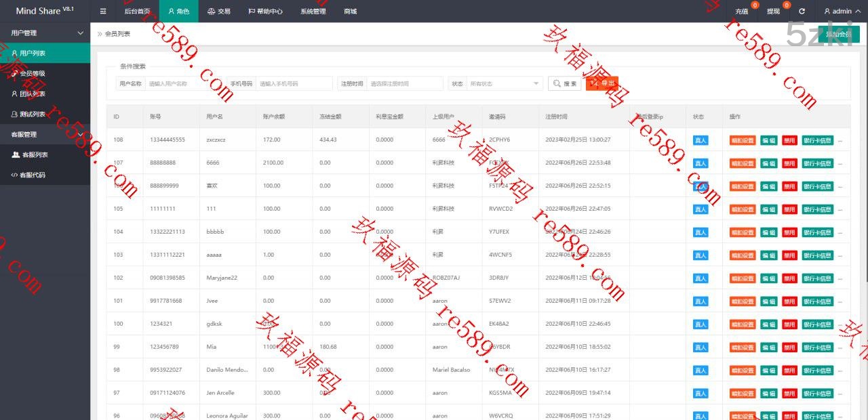Viewport: 868px width, 420px height.
Task: Open the 注册时间 date picker field
Action: tap(405, 83)
